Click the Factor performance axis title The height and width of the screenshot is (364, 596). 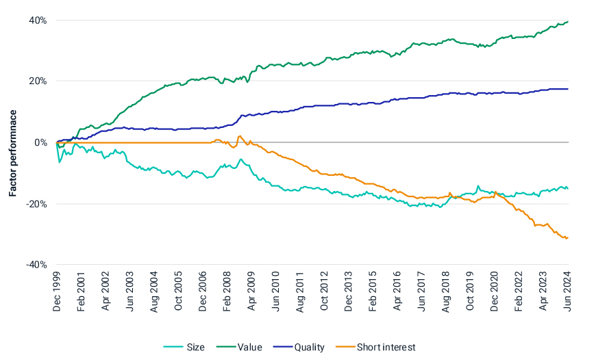(13, 153)
